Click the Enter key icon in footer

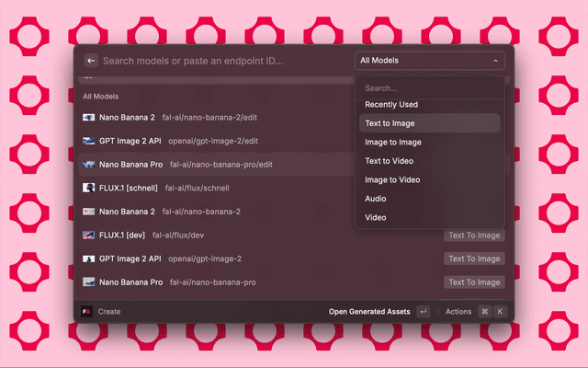(x=424, y=311)
